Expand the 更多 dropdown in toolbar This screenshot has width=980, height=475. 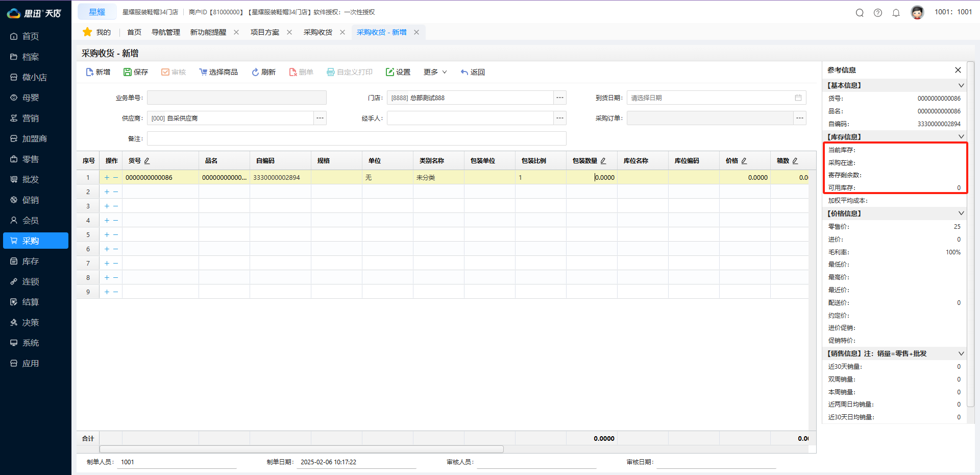(x=434, y=72)
